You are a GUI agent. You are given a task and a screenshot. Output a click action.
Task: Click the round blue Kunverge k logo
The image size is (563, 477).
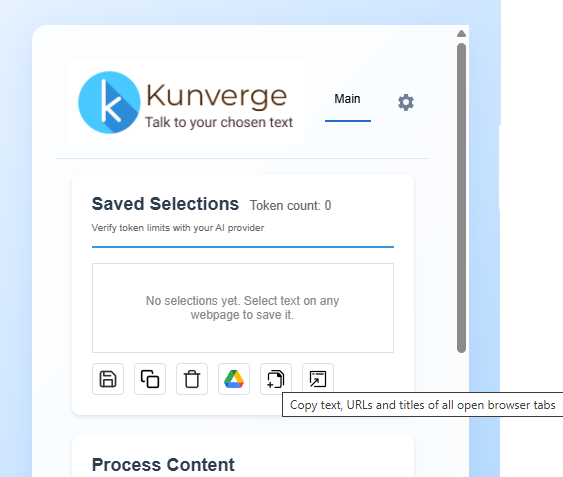109,102
